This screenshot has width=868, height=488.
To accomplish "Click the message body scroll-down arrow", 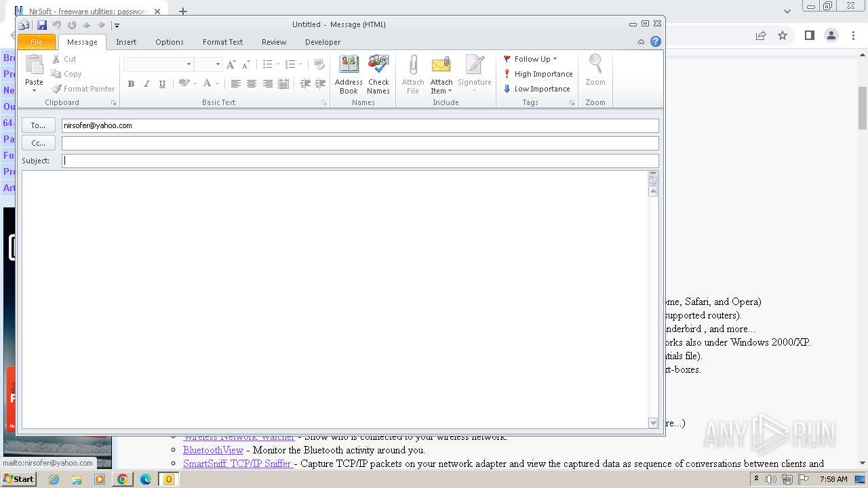I will [x=653, y=423].
